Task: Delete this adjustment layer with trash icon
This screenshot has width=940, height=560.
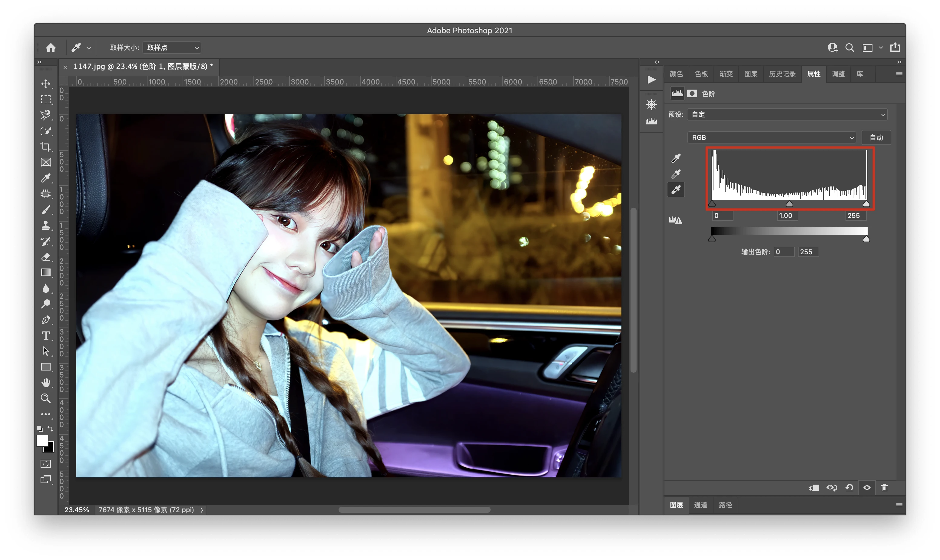Action: [885, 488]
